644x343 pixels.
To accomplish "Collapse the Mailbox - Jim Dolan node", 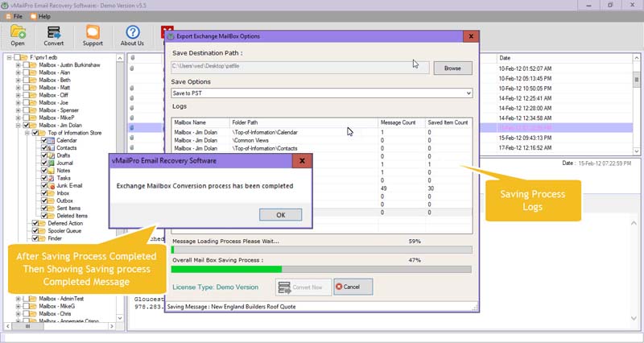I will pos(18,126).
